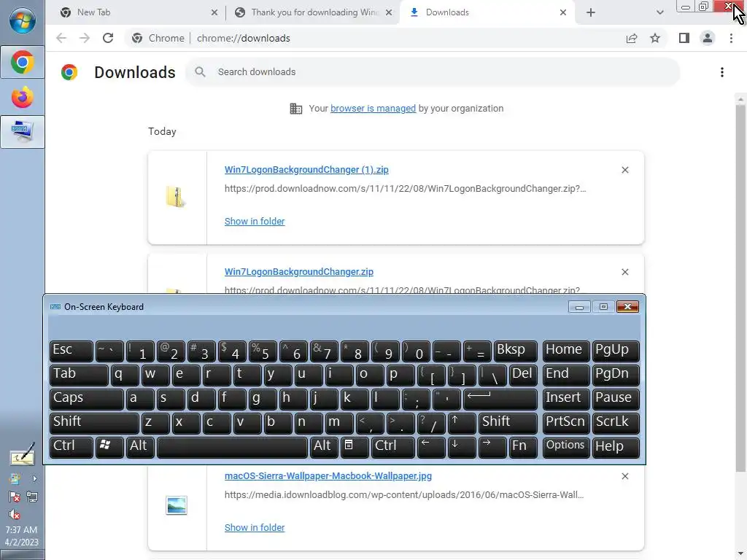Open the Chrome profile avatar menu
747x560 pixels.
708,38
